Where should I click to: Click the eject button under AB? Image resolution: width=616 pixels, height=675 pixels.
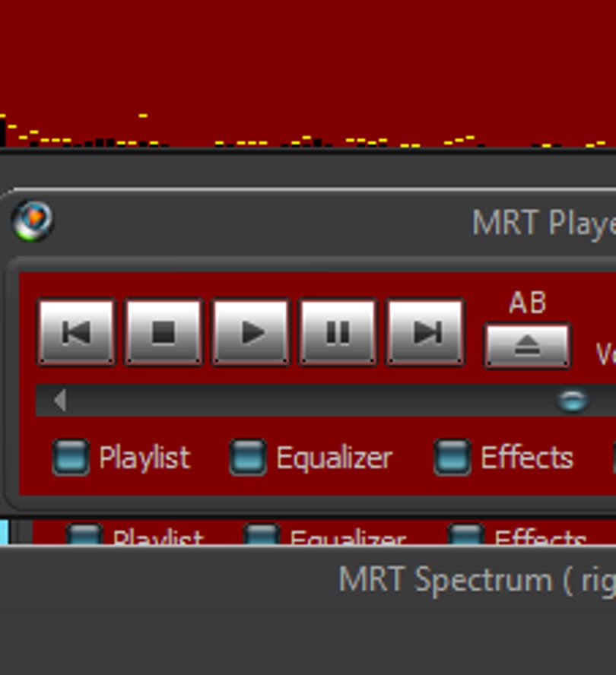(528, 346)
